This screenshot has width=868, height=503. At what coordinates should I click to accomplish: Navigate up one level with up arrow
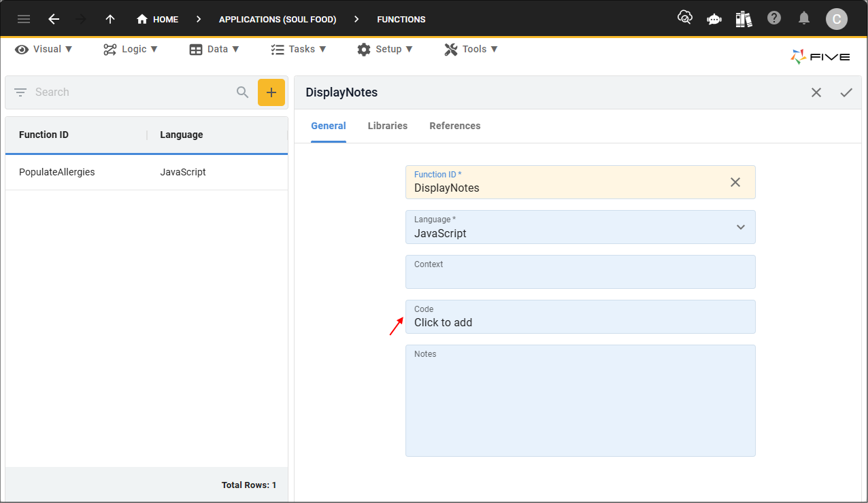click(110, 19)
